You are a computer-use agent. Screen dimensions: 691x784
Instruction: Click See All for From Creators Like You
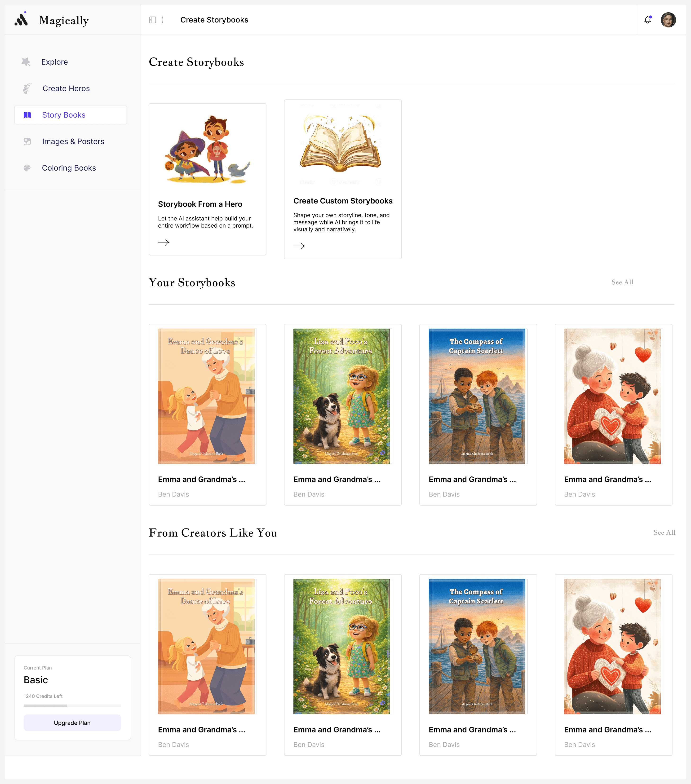coord(664,532)
